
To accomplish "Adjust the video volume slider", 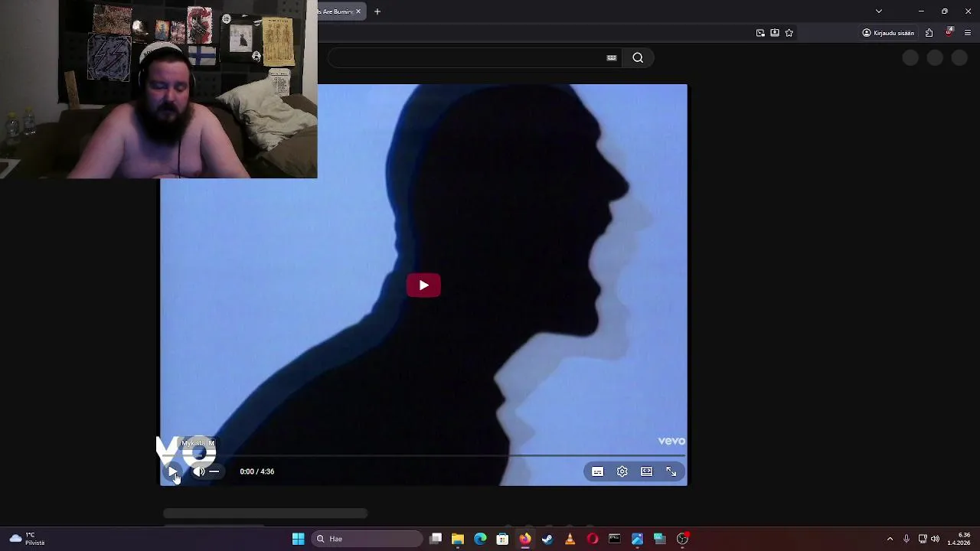I will (214, 471).
